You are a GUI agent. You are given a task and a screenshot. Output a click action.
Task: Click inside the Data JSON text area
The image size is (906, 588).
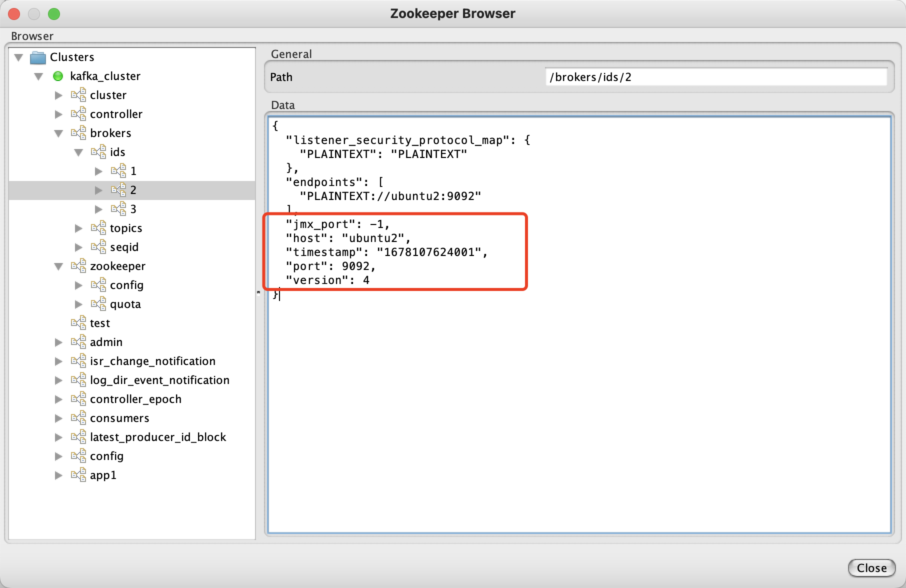[x=579, y=400]
